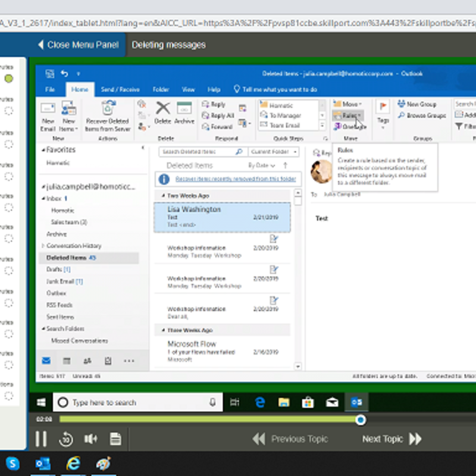Click the video progress slider handle
This screenshot has height=476, width=476.
click(361, 420)
